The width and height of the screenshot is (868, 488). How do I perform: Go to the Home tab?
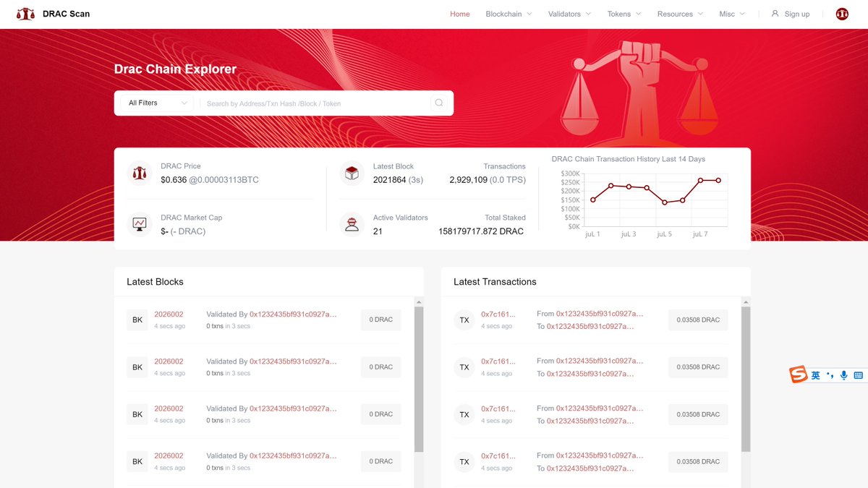(460, 14)
